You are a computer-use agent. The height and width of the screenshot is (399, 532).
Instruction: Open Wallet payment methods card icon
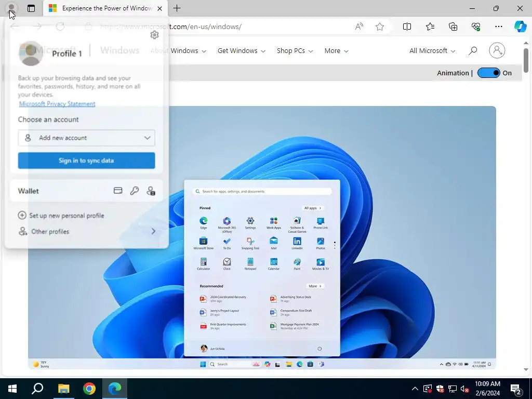click(x=118, y=191)
